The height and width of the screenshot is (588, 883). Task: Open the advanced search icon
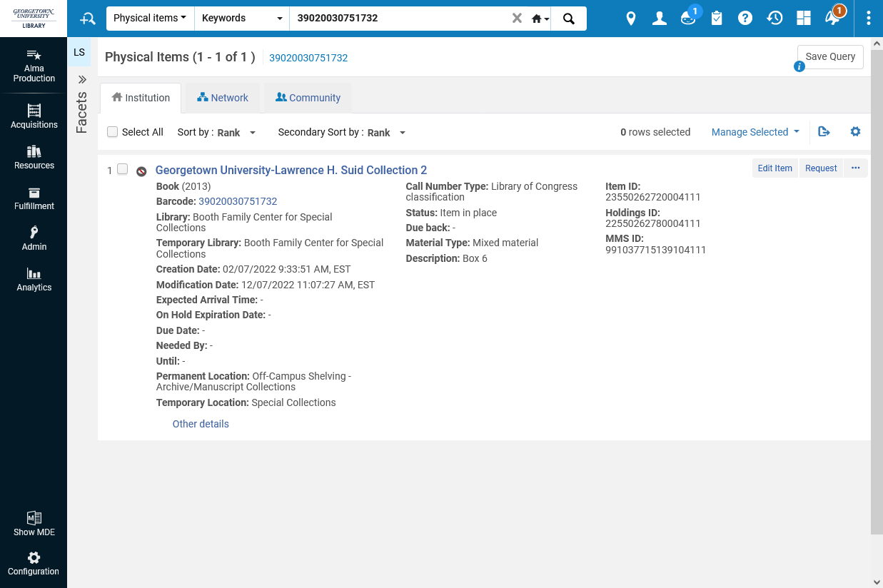87,19
